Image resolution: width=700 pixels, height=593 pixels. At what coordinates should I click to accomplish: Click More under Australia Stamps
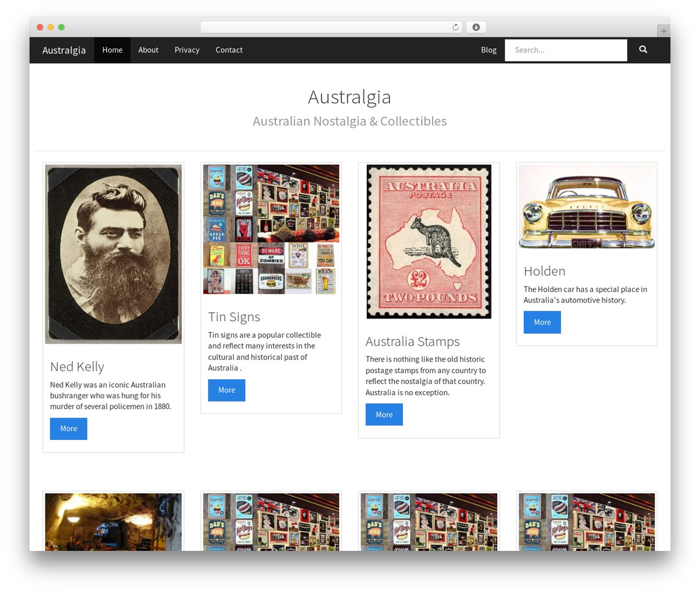coord(384,415)
